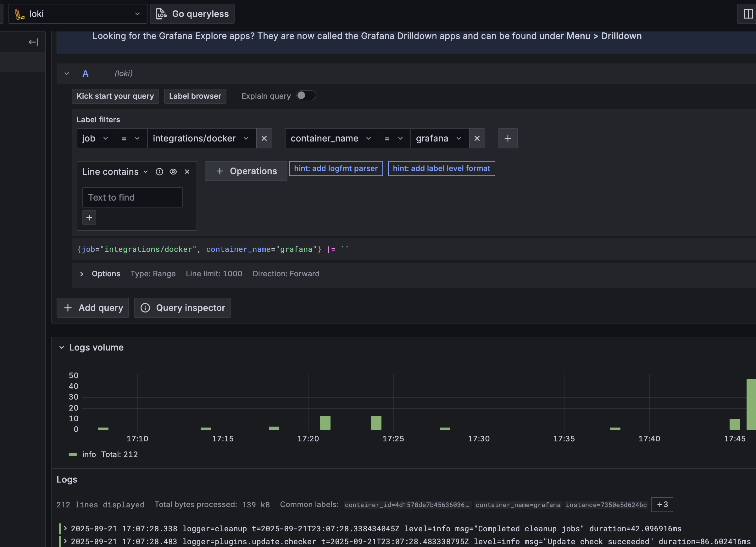This screenshot has height=547, width=756.
Task: Apply hint: add logfmt parser
Action: (x=336, y=169)
